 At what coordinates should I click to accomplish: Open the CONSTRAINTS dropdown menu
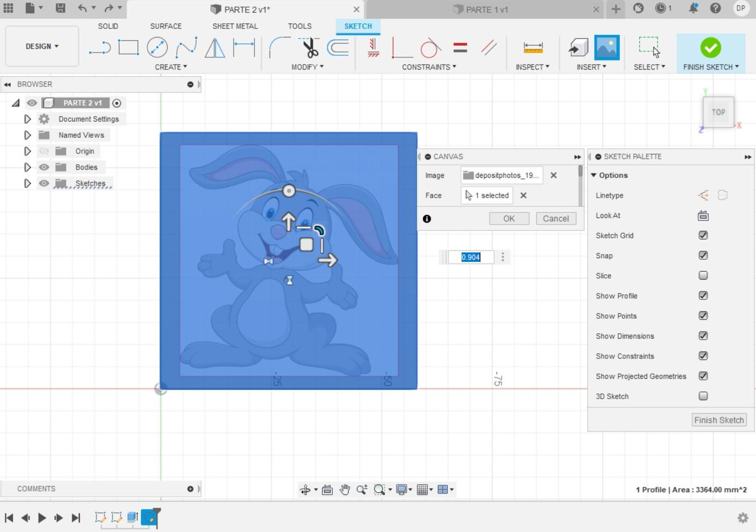(x=429, y=67)
